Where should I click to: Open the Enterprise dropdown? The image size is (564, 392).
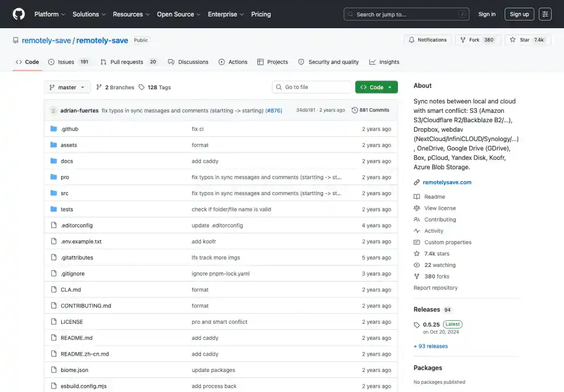point(226,14)
